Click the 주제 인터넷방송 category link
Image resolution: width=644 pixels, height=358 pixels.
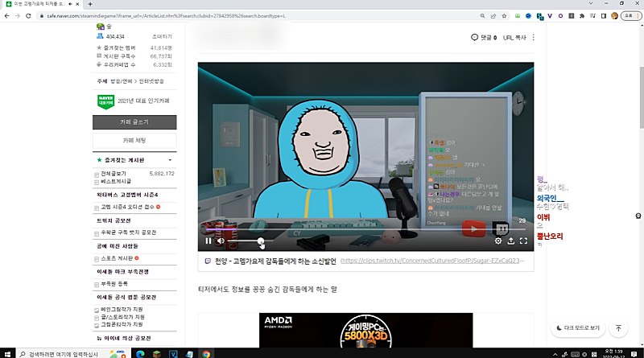(151, 81)
